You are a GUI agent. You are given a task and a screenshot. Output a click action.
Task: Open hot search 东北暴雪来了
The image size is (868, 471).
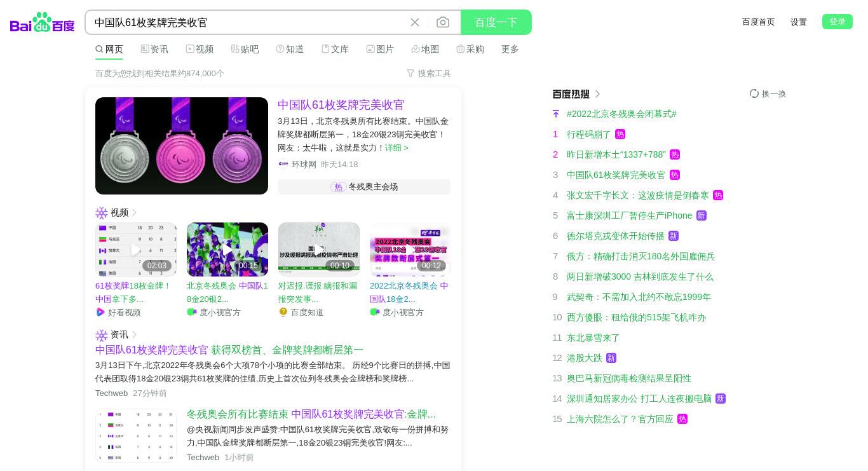click(x=593, y=338)
